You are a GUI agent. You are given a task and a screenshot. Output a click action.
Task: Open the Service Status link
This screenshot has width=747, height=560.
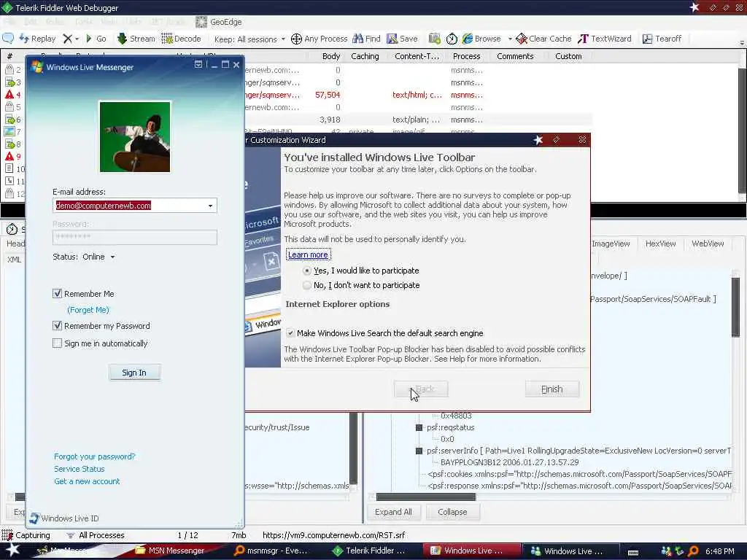[x=79, y=469]
